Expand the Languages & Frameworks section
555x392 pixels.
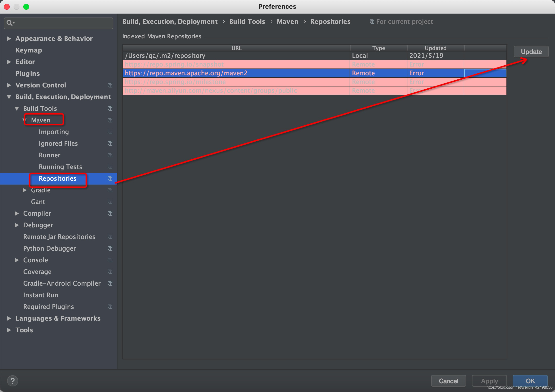click(x=9, y=318)
